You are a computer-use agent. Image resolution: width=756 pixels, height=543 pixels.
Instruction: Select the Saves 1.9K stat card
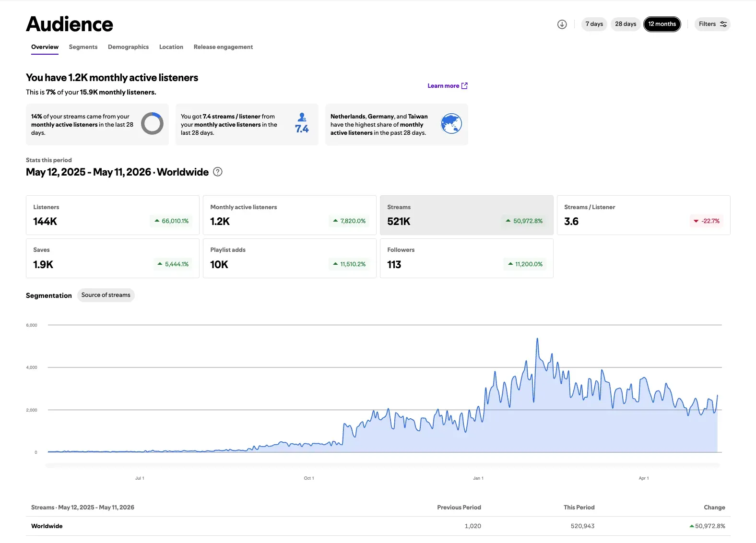coord(113,258)
